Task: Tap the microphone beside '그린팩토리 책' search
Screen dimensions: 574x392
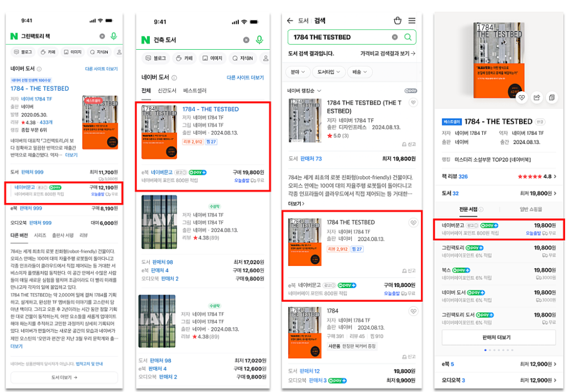Action: (114, 36)
